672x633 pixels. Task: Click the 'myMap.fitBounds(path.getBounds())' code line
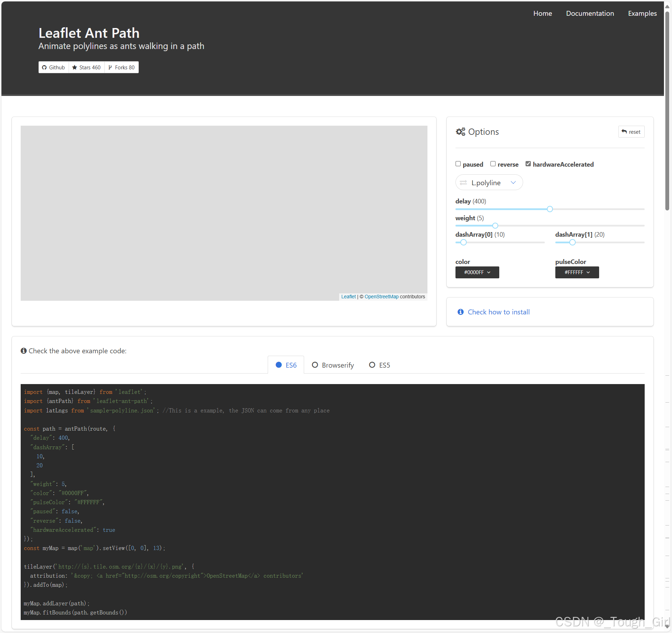[75, 612]
